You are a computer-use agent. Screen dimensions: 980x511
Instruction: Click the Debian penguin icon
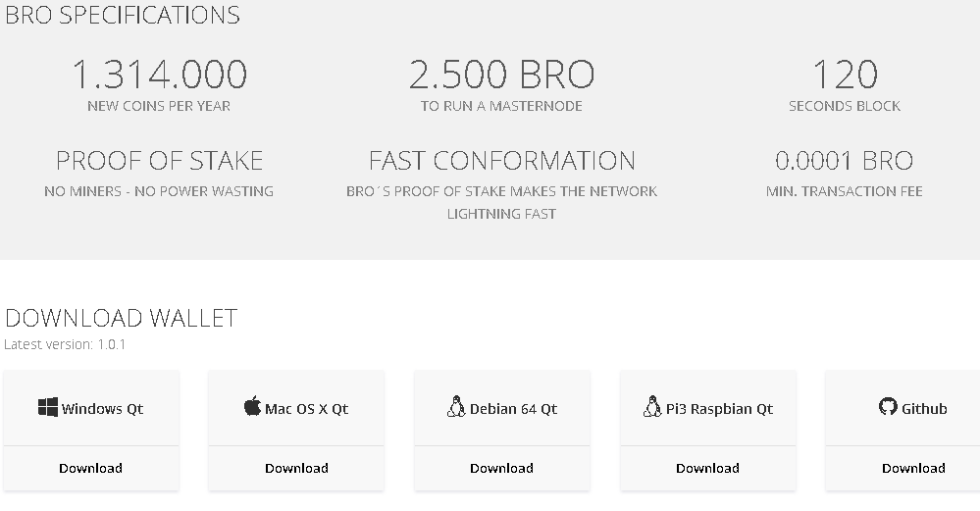[456, 407]
